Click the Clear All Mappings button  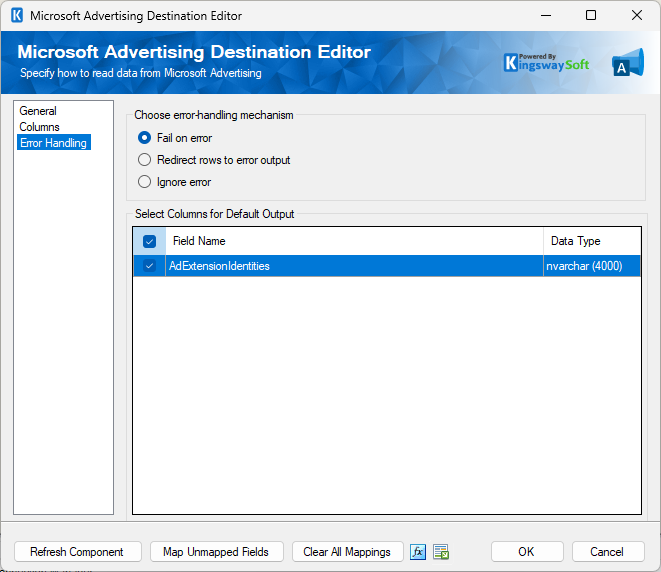coord(347,552)
